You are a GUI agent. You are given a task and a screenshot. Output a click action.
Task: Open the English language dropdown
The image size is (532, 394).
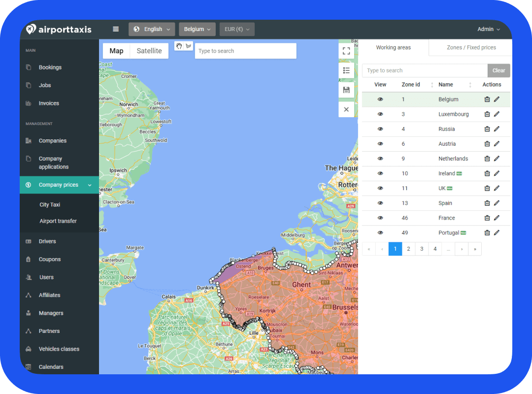click(152, 29)
